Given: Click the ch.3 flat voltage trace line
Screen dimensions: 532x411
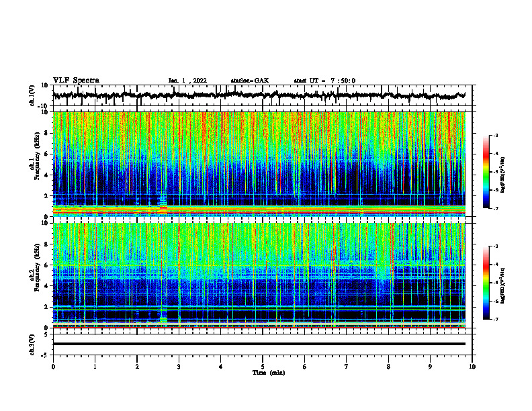Looking at the screenshot, I should coord(259,344).
